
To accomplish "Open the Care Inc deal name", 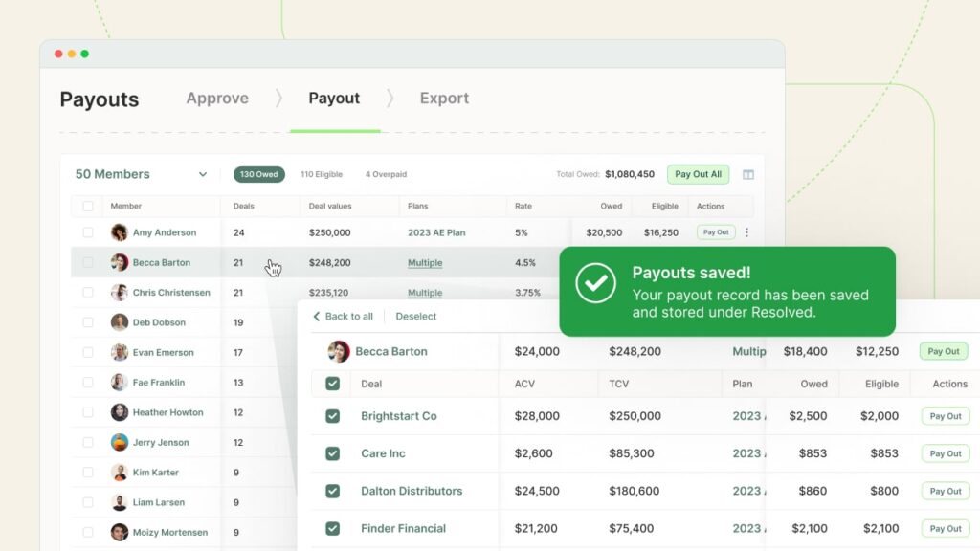I will (x=383, y=453).
